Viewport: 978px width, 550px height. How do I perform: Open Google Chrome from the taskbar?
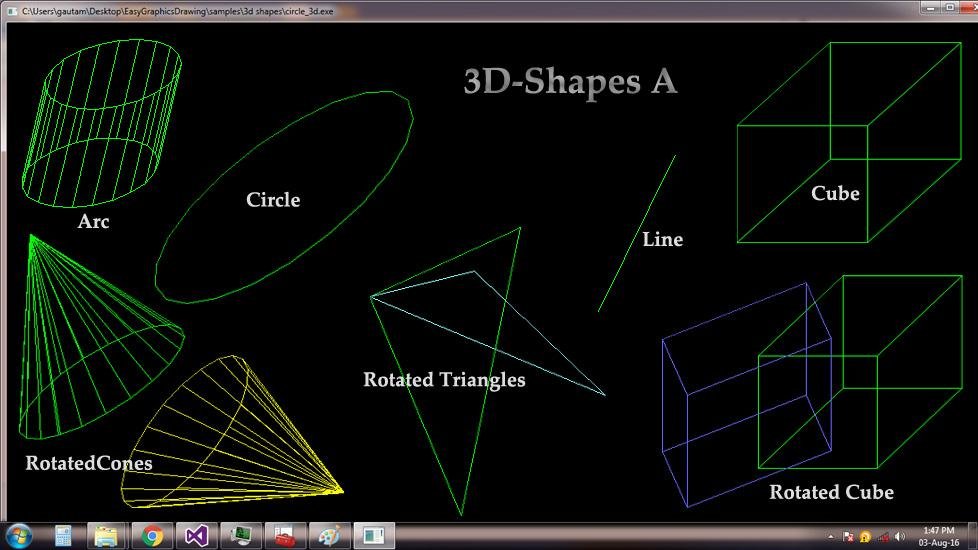pos(152,536)
